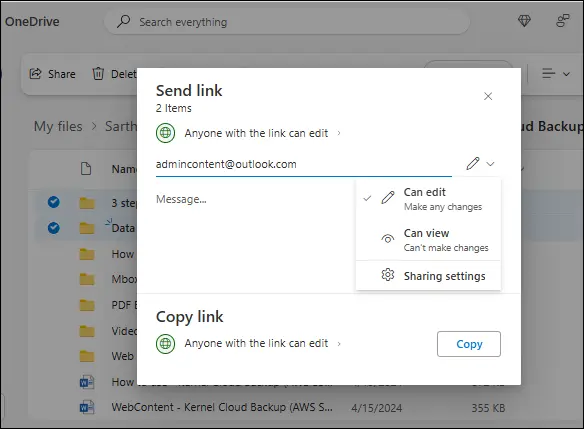Click the premium diamond icon in header

(x=524, y=21)
